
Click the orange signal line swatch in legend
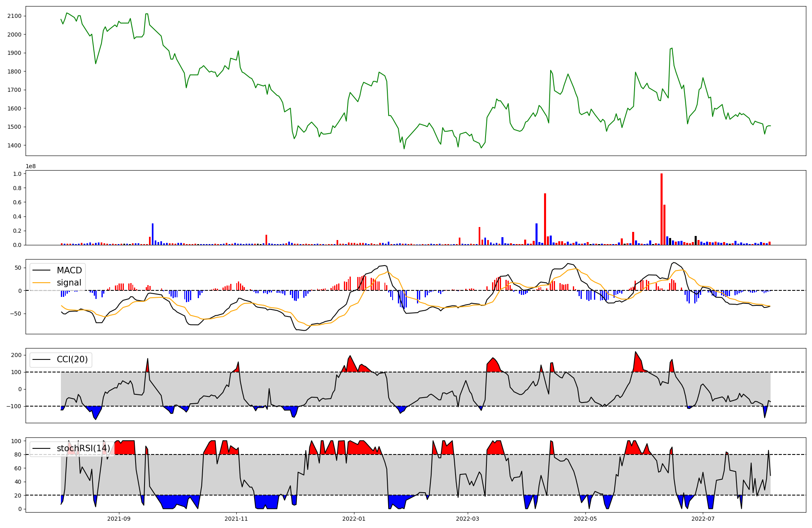41,283
